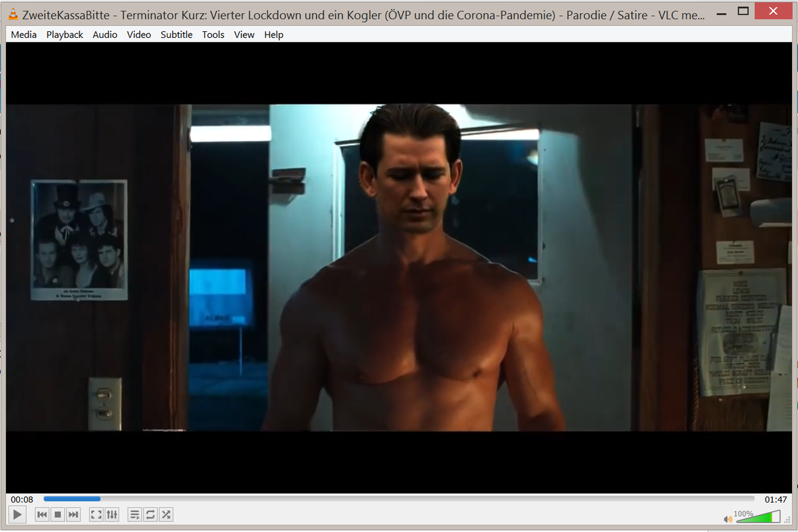Maximize the VLC window

click(x=743, y=11)
